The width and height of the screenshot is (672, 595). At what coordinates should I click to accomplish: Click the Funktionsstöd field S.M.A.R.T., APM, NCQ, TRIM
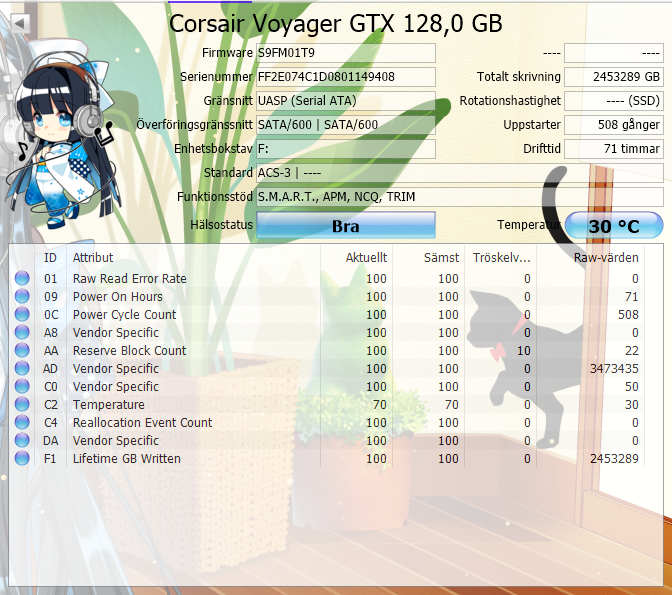[x=460, y=197]
